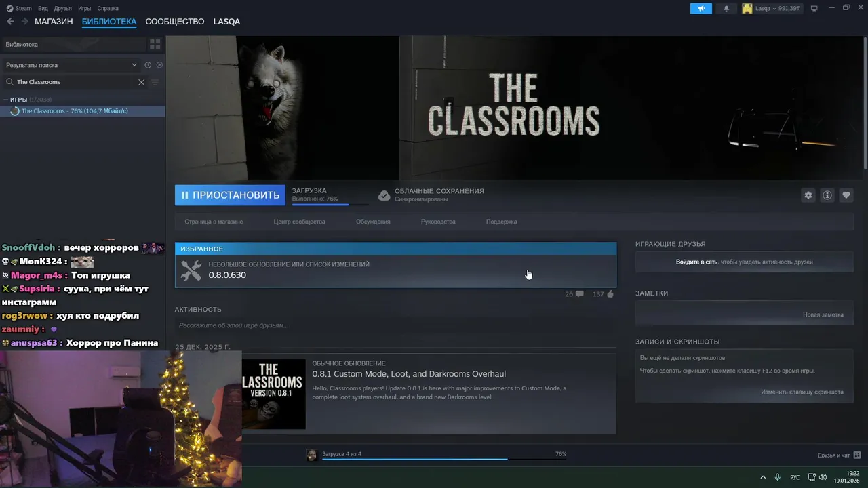The image size is (868, 488).
Task: Click the search field with The Classrooms
Action: click(75, 82)
